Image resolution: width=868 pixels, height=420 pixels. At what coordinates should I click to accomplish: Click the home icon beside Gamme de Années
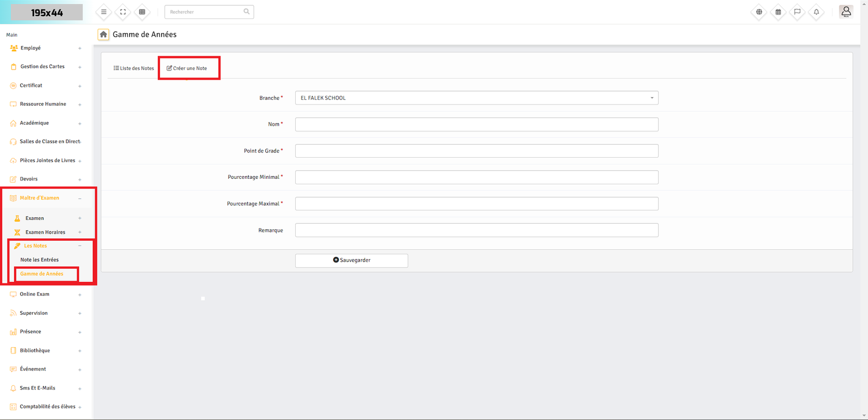point(103,34)
